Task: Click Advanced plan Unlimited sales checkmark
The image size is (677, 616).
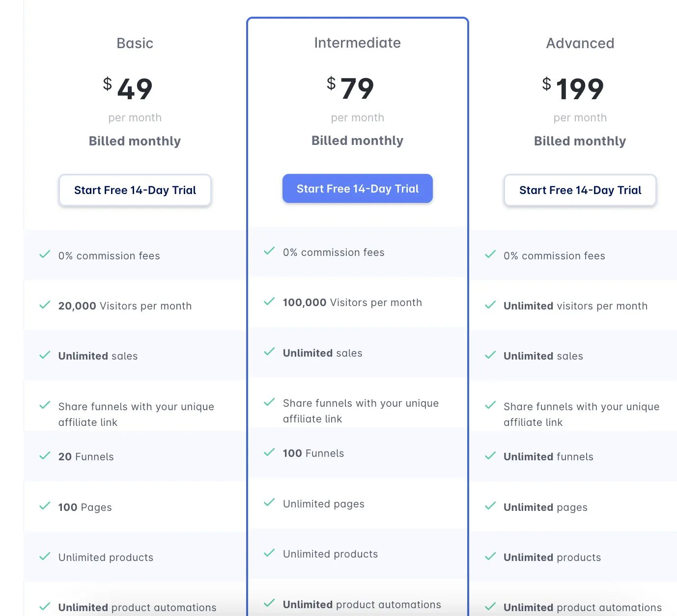Action: tap(490, 355)
